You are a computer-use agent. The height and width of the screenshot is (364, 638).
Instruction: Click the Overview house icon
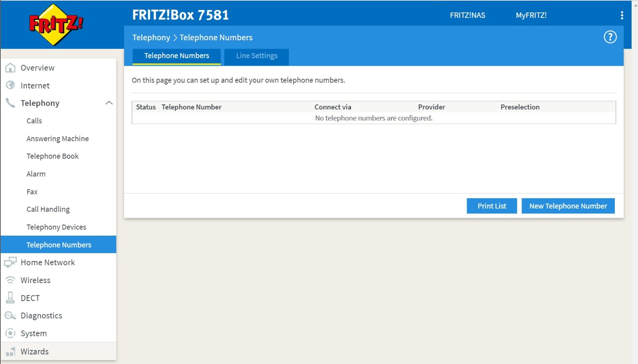[x=10, y=68]
